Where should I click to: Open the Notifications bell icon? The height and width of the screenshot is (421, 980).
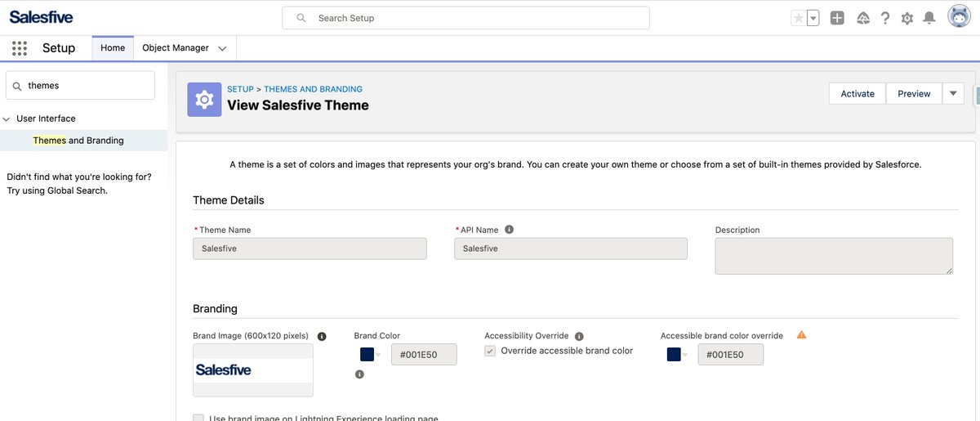point(929,18)
